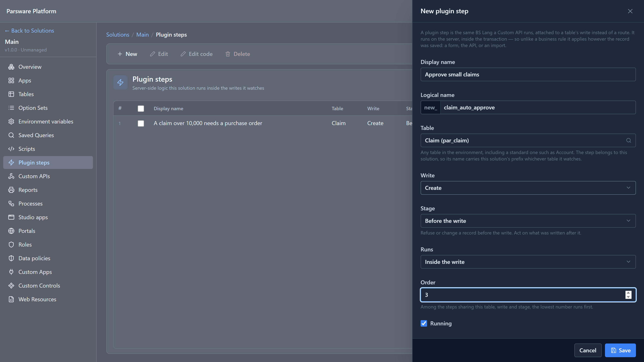The image size is (644, 362).
Task: Increase Order value with up stepper arrow
Action: click(628, 293)
